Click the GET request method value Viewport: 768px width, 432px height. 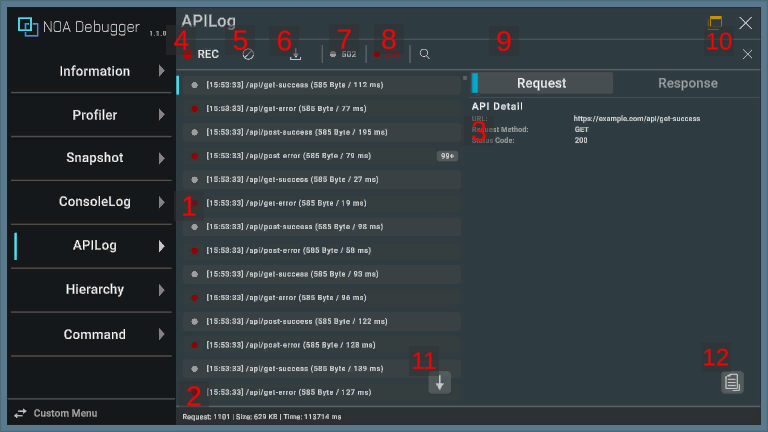click(x=581, y=129)
